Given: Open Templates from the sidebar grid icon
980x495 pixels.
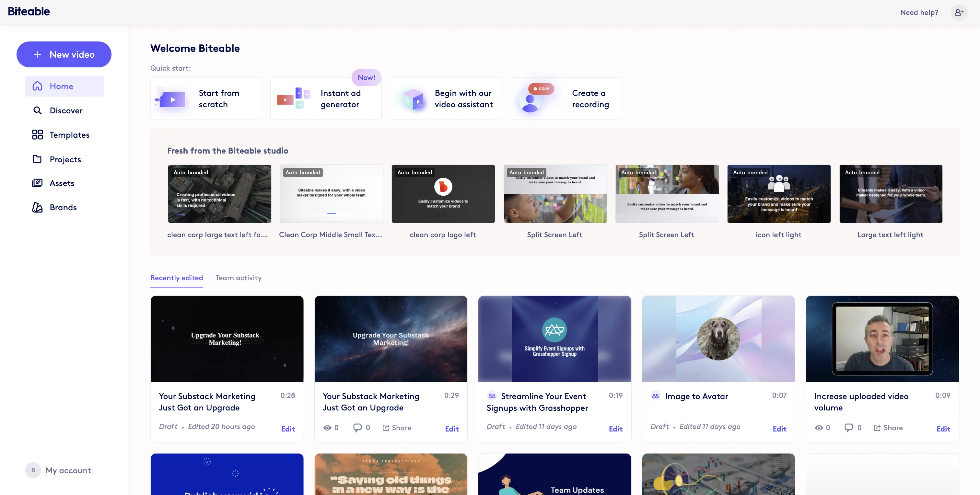Looking at the screenshot, I should click(x=37, y=135).
